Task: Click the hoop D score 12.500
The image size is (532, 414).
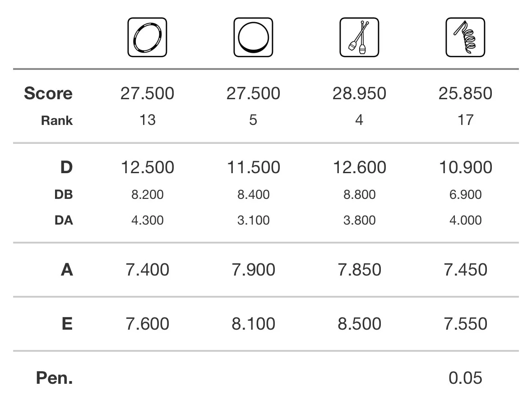Action: click(148, 167)
